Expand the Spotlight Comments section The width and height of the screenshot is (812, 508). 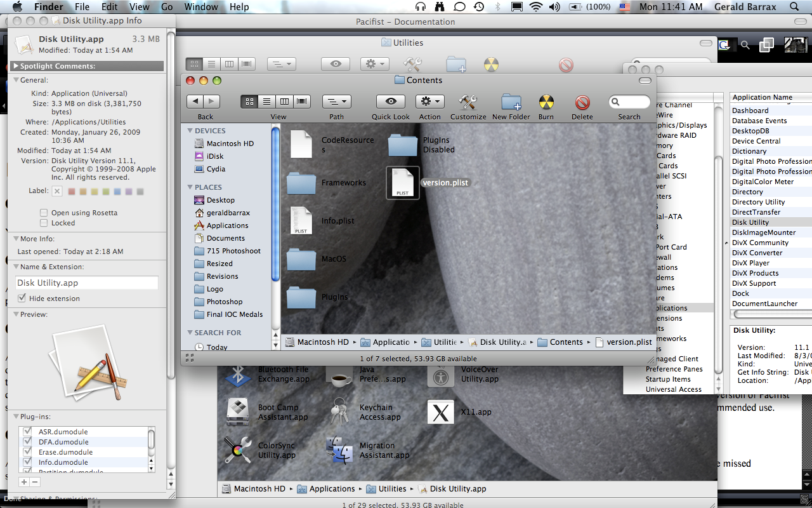pyautogui.click(x=16, y=66)
